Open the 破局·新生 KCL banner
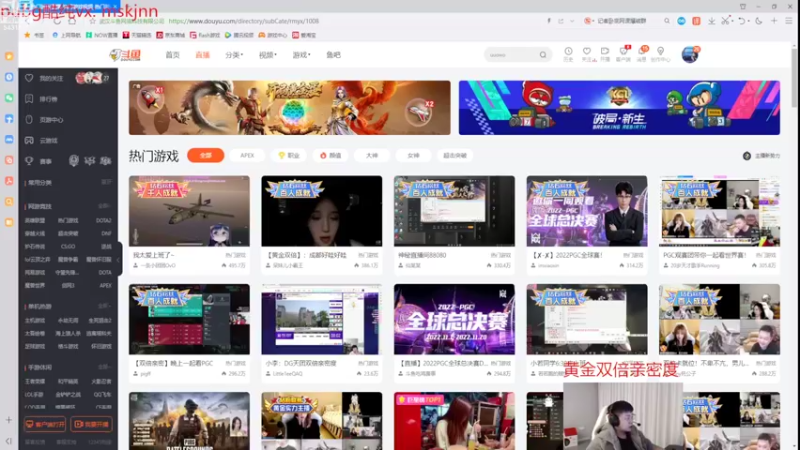 pyautogui.click(x=619, y=108)
